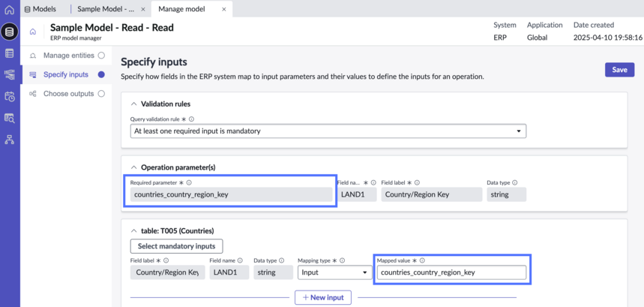Open the calendar schedule sidebar icon
The image size is (644, 307).
[9, 97]
